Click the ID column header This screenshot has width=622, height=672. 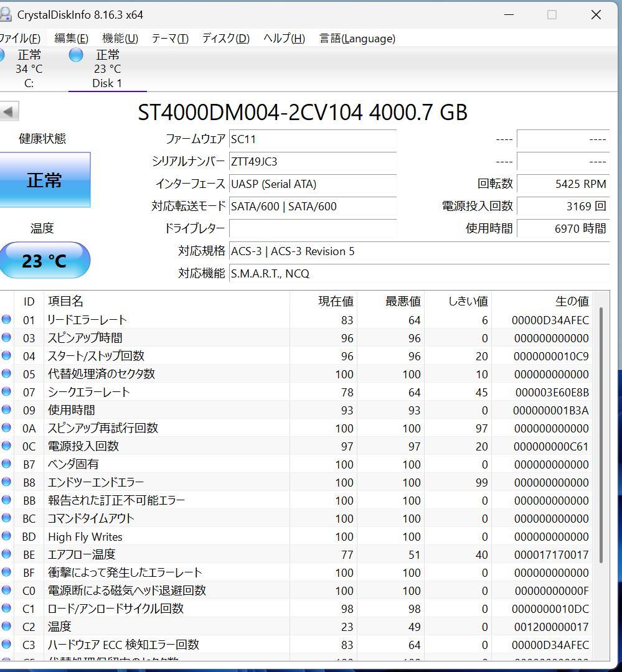pyautogui.click(x=29, y=301)
